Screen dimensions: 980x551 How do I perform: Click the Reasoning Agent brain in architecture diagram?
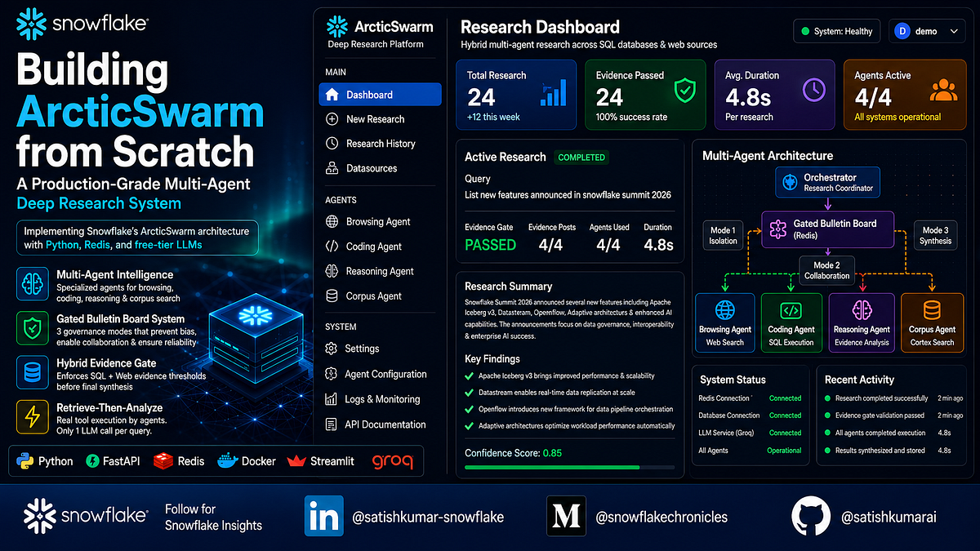[862, 310]
